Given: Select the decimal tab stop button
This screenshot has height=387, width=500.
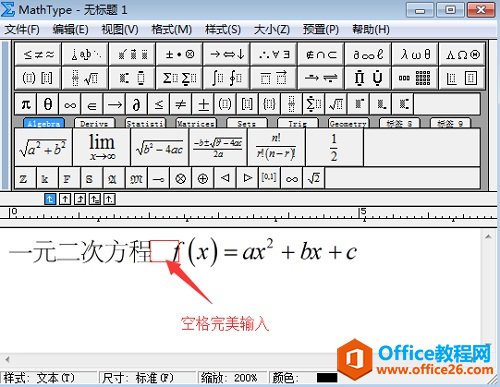Looking at the screenshot, I should (x=109, y=199).
